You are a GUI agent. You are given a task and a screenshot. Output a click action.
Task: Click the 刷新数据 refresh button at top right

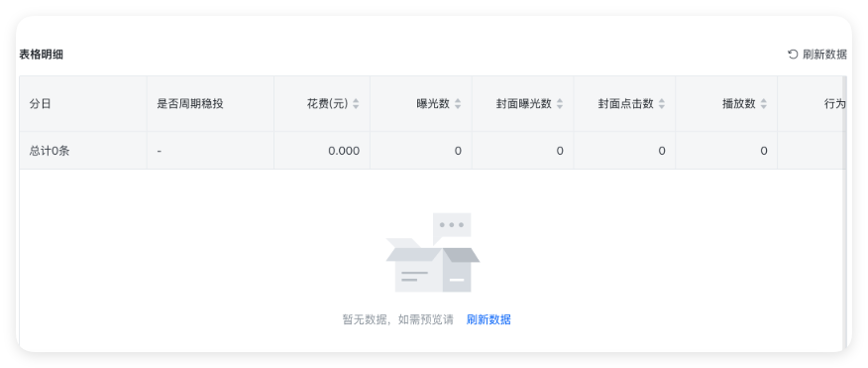817,55
